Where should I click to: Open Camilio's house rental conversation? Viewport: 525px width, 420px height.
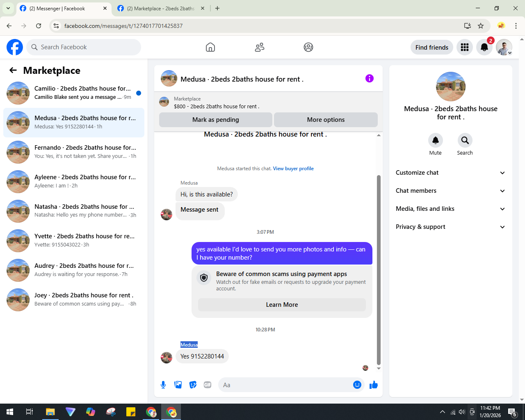(74, 93)
